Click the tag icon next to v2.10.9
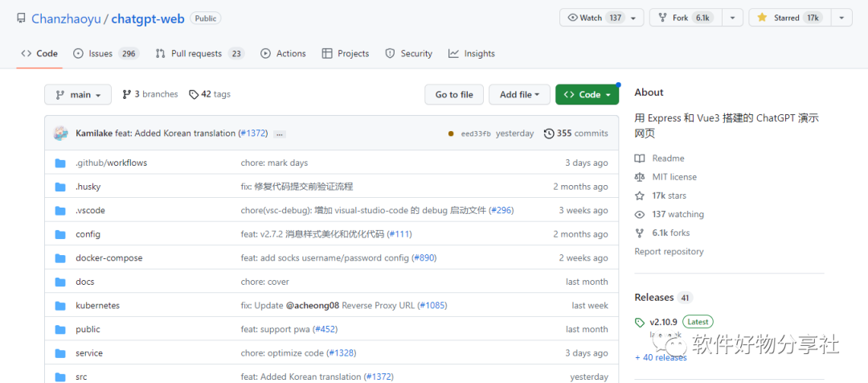Image resolution: width=868 pixels, height=383 pixels. coord(640,322)
